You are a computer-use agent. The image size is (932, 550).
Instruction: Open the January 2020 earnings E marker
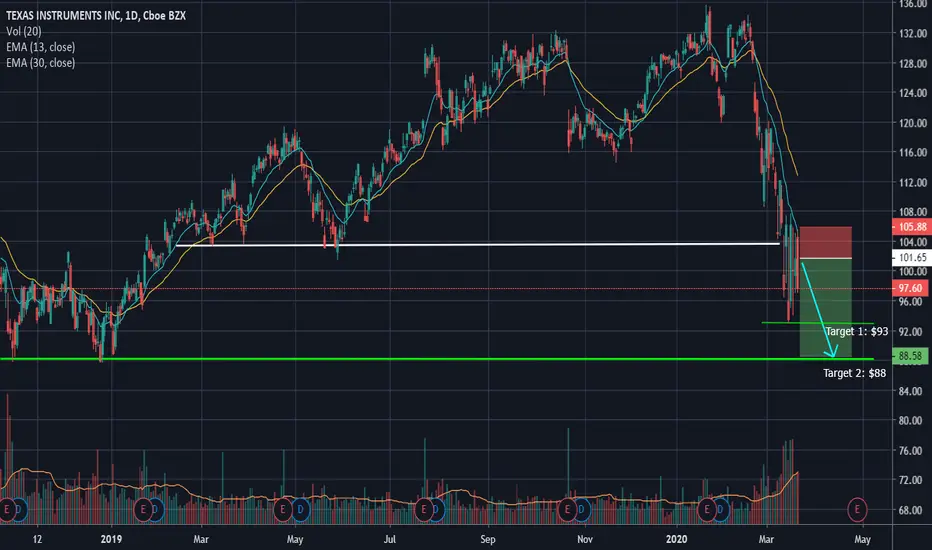pyautogui.click(x=707, y=510)
